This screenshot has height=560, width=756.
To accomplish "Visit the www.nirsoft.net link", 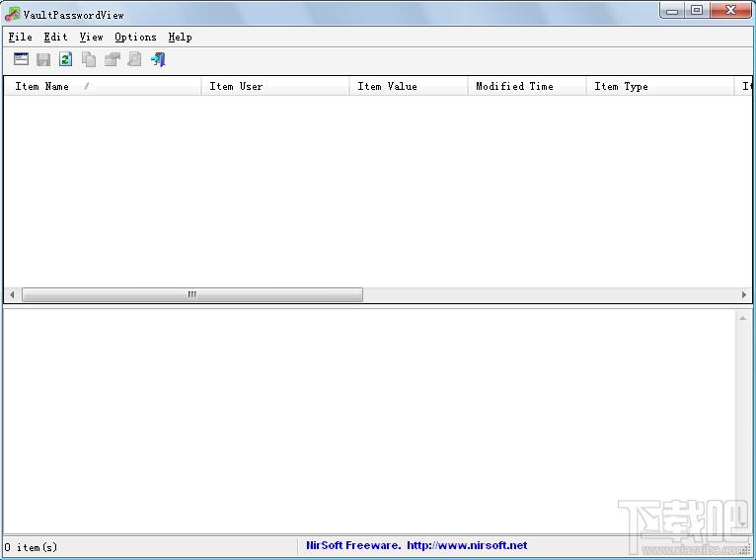I will coord(467,545).
